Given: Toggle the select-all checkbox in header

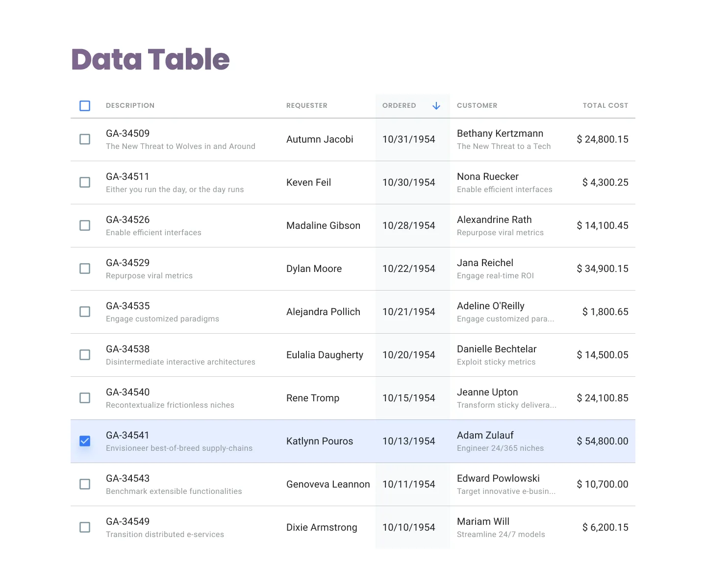Looking at the screenshot, I should pyautogui.click(x=85, y=106).
